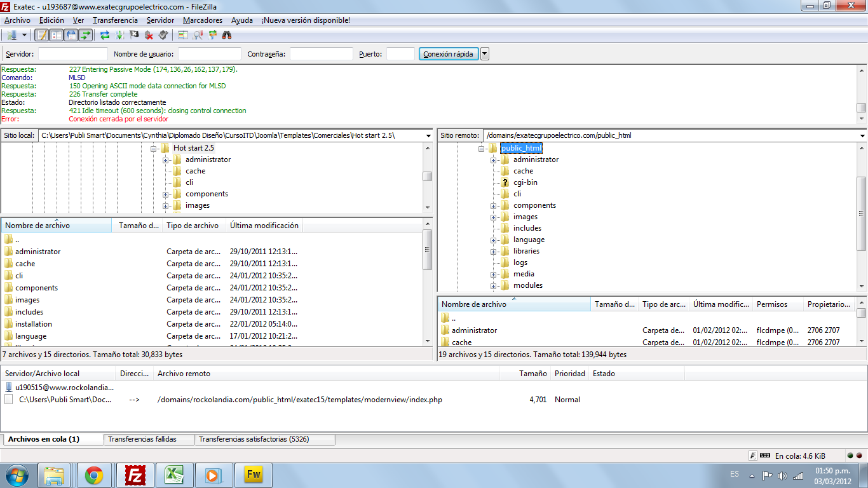Select the installation folder in local list
Viewport: 868px width, 488px height.
pyautogui.click(x=34, y=324)
